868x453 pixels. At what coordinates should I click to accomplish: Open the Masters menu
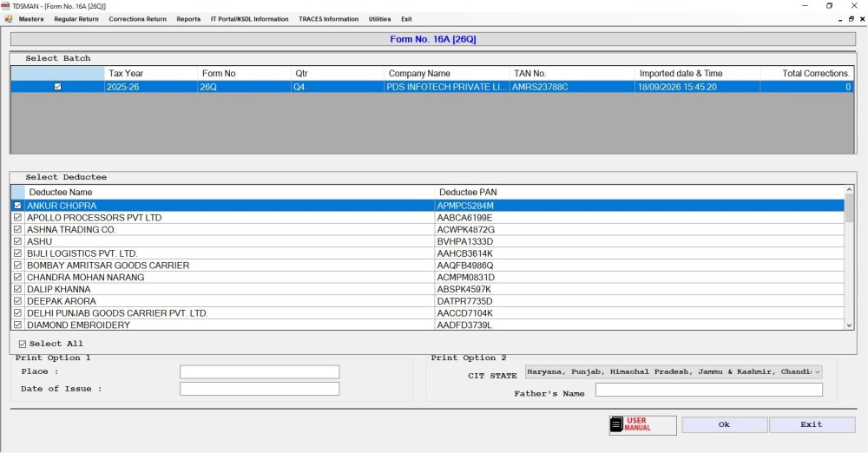[31, 19]
